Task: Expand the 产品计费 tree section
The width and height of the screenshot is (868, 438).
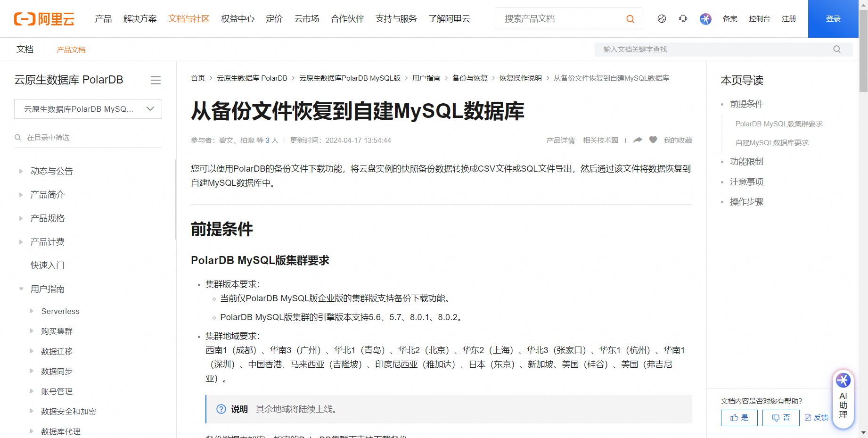Action: (x=21, y=242)
